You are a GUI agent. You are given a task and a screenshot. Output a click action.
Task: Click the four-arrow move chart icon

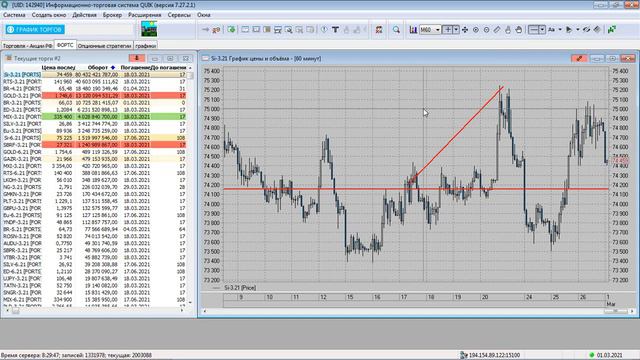pyautogui.click(x=465, y=29)
